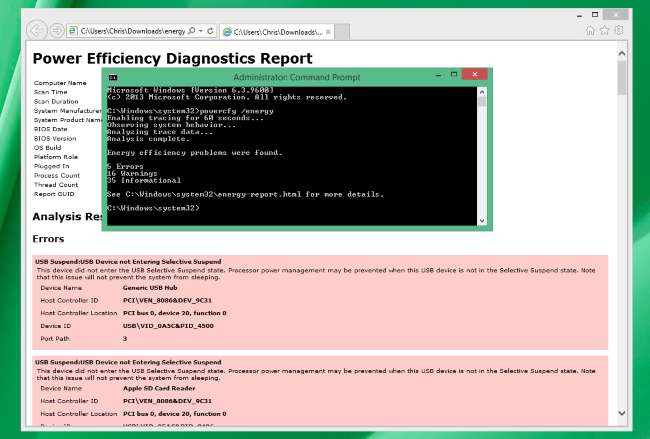The height and width of the screenshot is (439, 650).
Task: Click the '5 Errors' line in Command Prompt
Action: coord(125,166)
